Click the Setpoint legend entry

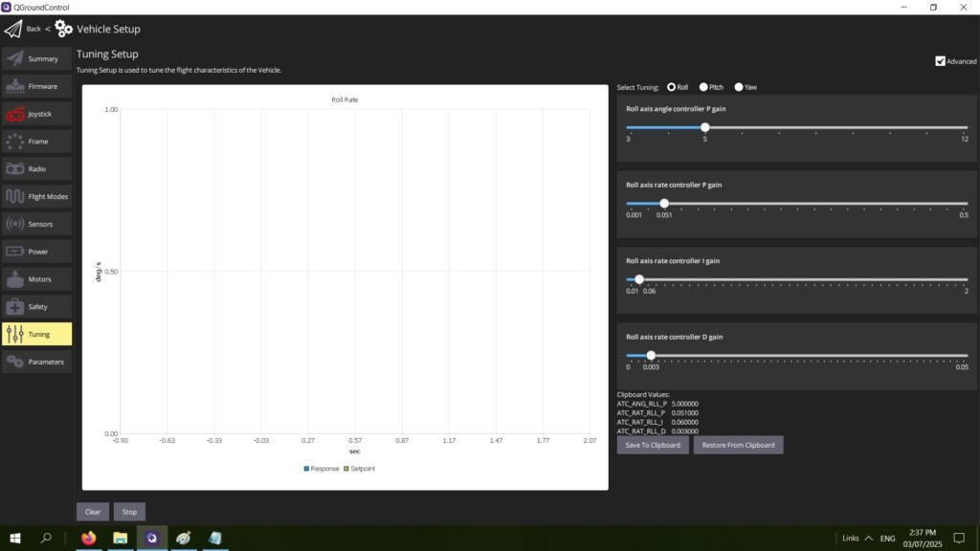(360, 469)
